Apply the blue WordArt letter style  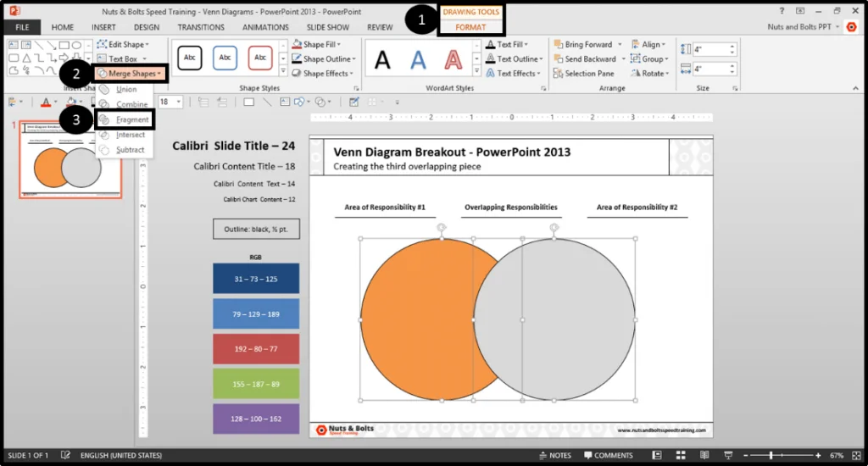pos(418,60)
